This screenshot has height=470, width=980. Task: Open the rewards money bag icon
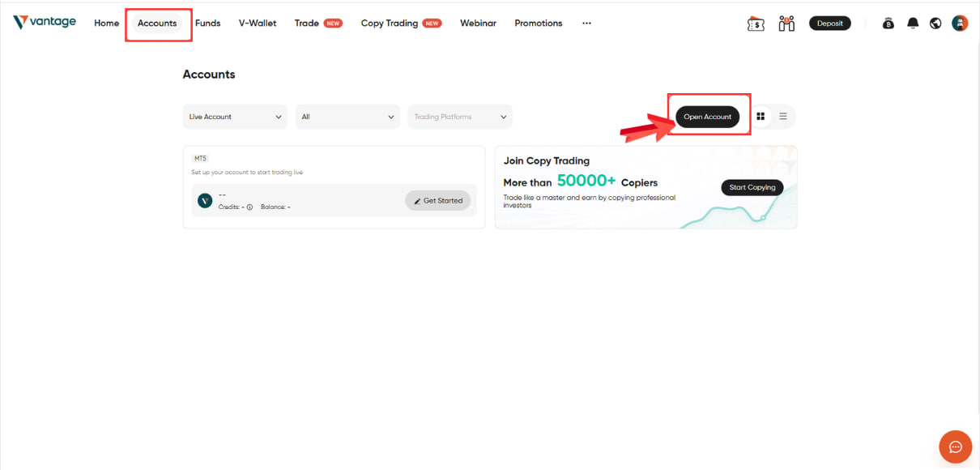pyautogui.click(x=888, y=23)
